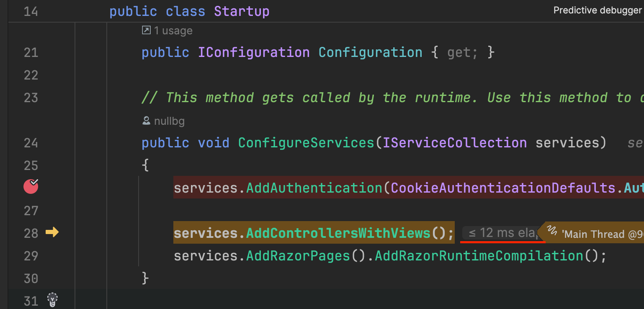The width and height of the screenshot is (644, 309).
Task: Click line number 29 to add breakpoint
Action: coord(31,255)
